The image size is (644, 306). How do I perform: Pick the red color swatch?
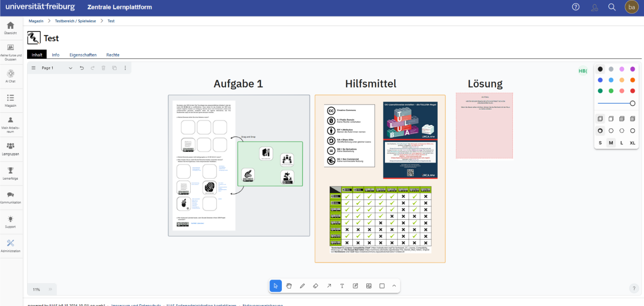[633, 91]
